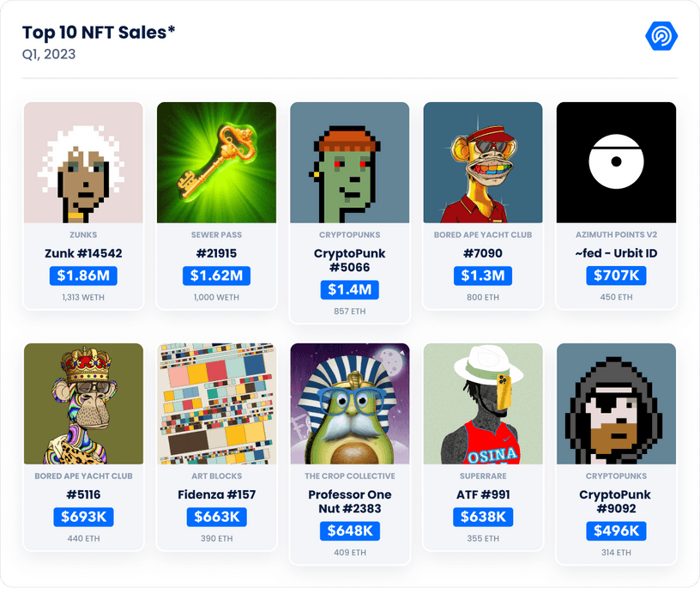
Task: Follow The Crop Collective collection label
Action: coord(349,476)
